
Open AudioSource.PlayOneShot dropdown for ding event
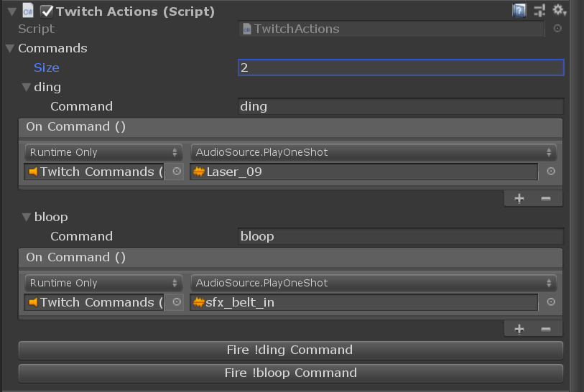374,152
